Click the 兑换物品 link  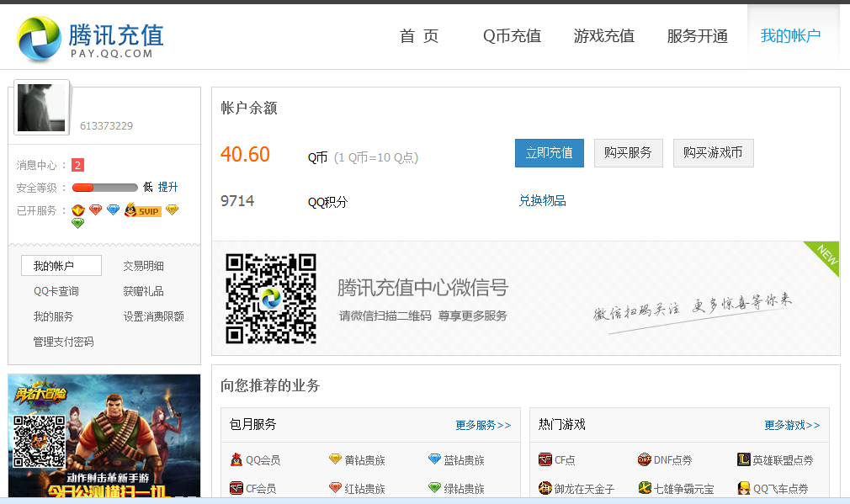543,201
